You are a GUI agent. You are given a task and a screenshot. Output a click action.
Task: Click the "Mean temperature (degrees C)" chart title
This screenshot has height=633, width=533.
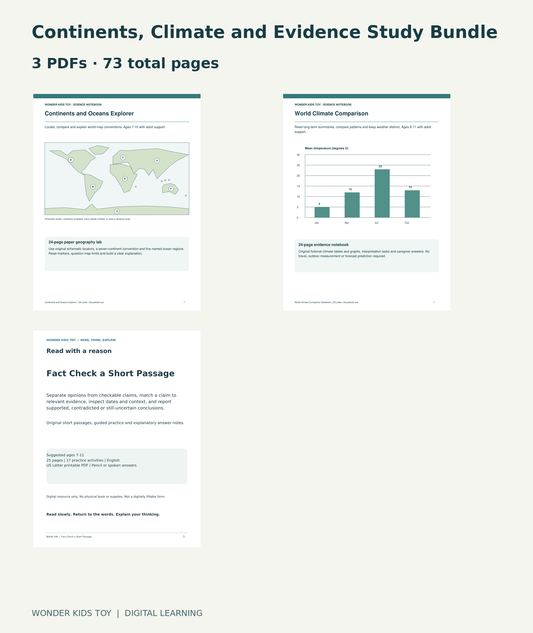(326, 148)
